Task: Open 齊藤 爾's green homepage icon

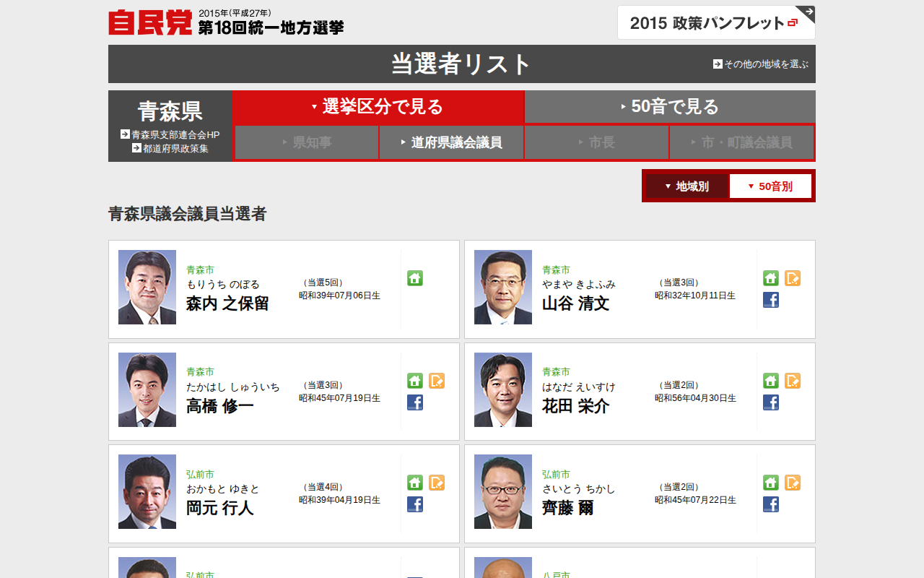Action: pyautogui.click(x=771, y=483)
